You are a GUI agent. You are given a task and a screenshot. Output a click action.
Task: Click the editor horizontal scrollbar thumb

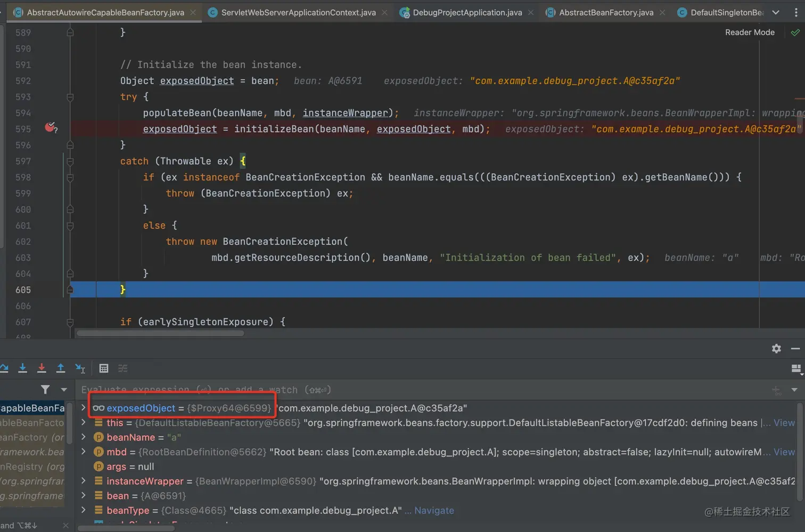pyautogui.click(x=160, y=334)
